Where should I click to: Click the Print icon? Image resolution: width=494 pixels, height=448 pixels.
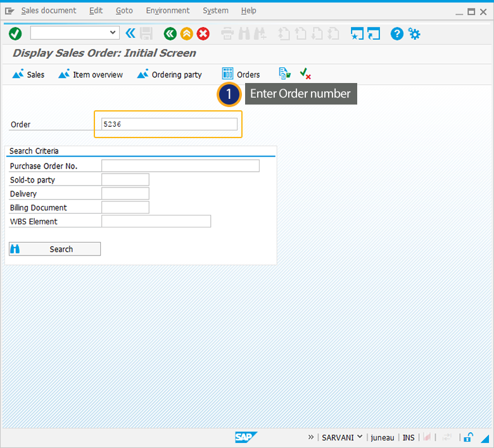(227, 34)
